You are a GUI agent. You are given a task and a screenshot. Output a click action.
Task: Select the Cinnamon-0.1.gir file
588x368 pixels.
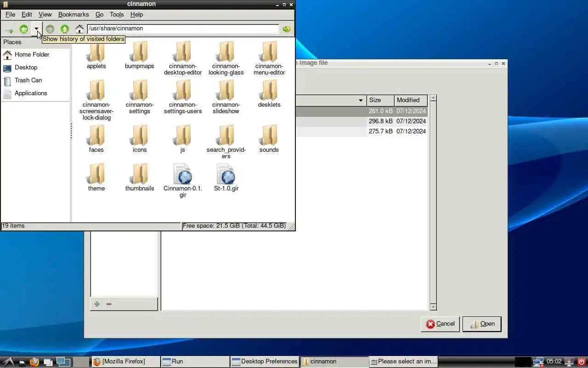pos(183,180)
